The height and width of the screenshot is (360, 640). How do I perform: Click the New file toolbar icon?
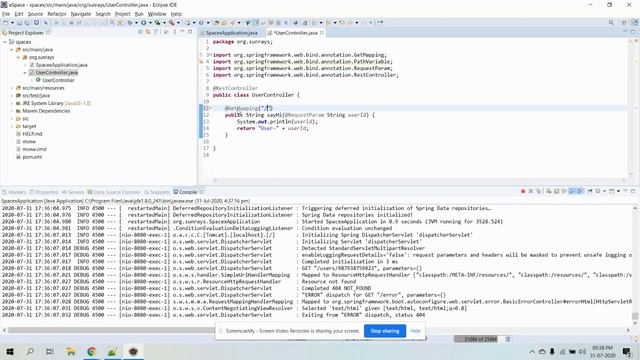pyautogui.click(x=5, y=23)
